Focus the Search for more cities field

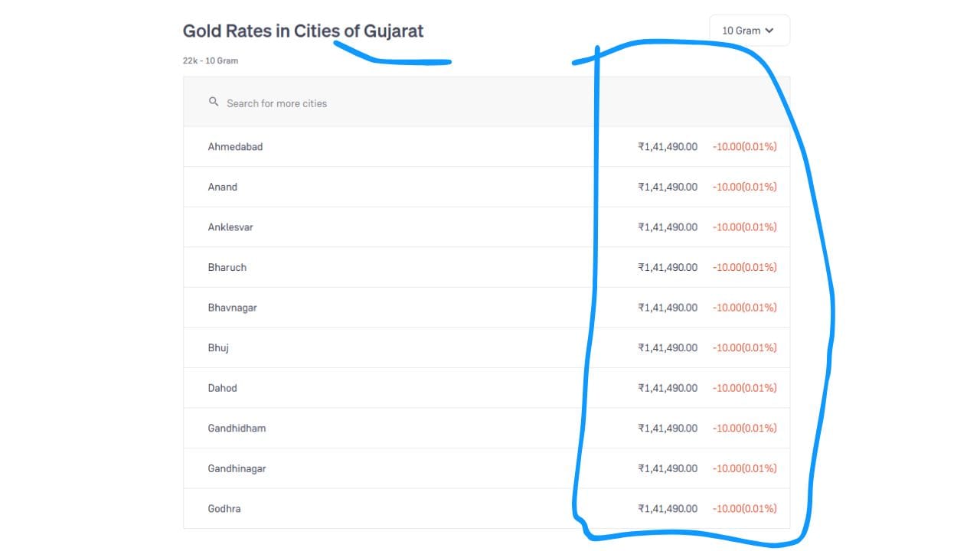(x=486, y=103)
